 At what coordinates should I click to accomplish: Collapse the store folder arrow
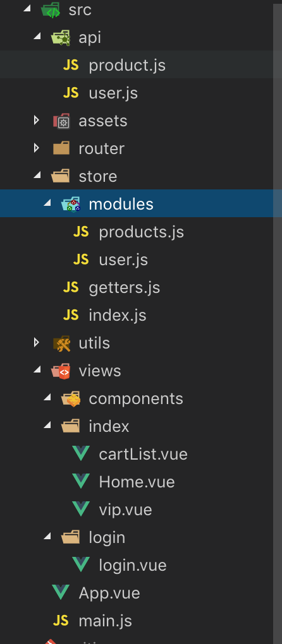tap(37, 176)
